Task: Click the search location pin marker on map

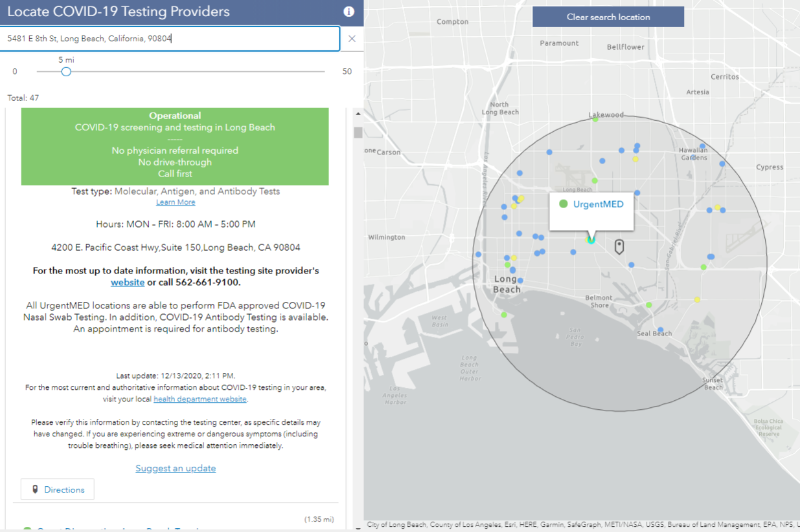Action: pyautogui.click(x=619, y=246)
